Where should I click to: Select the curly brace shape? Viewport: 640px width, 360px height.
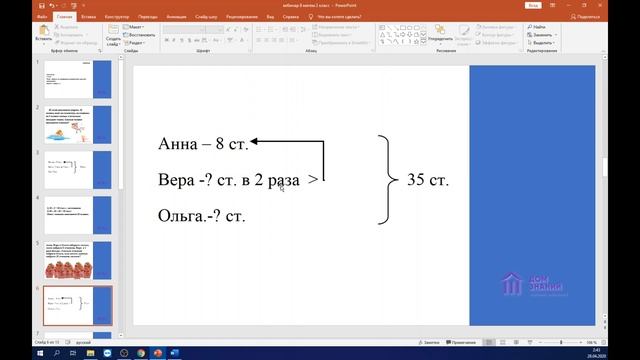(x=388, y=180)
